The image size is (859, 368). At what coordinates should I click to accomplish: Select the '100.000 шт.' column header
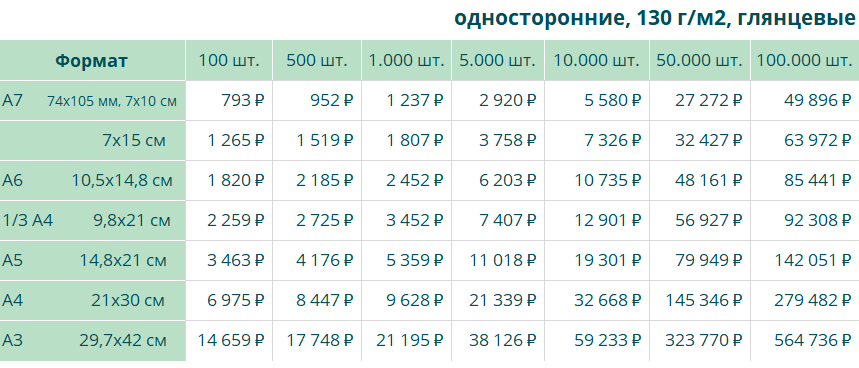[x=805, y=60]
